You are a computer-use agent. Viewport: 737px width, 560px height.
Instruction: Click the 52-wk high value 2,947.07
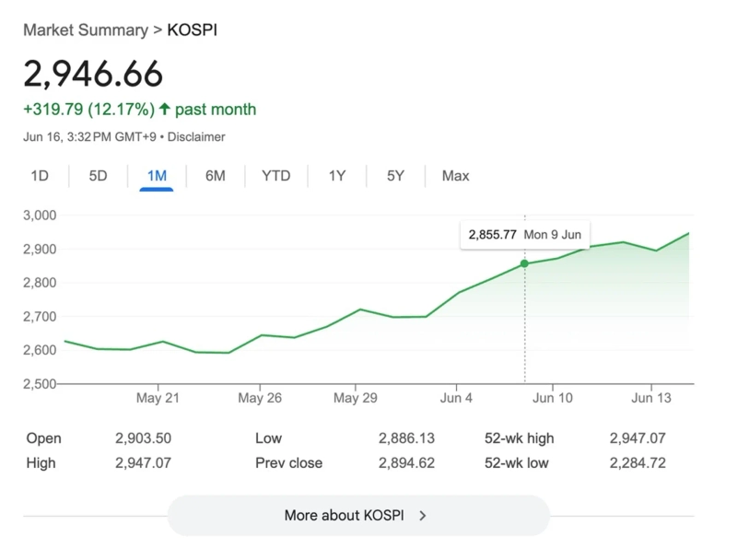[637, 438]
